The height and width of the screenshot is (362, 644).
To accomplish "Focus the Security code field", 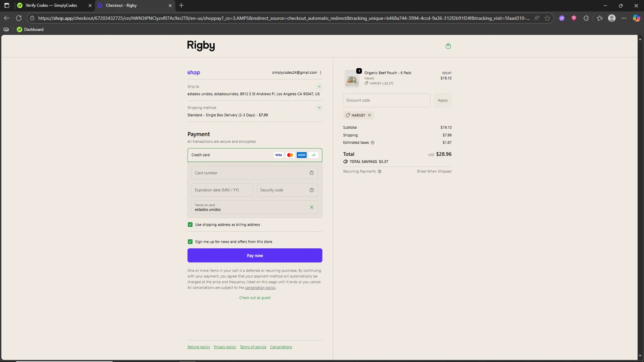I will point(287,190).
